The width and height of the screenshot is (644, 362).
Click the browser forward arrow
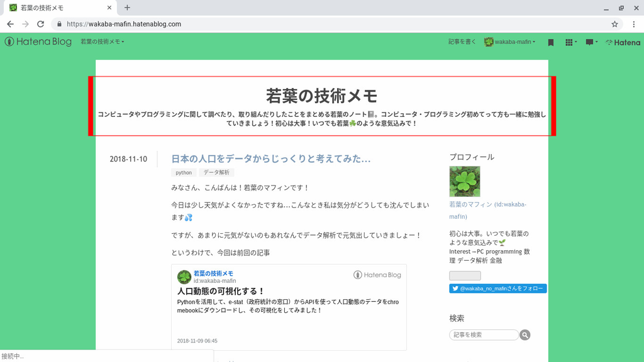(25, 22)
